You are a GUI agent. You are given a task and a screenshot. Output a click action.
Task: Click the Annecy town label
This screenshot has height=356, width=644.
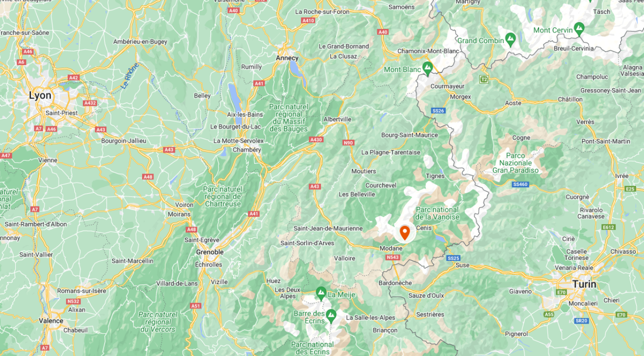tap(287, 58)
